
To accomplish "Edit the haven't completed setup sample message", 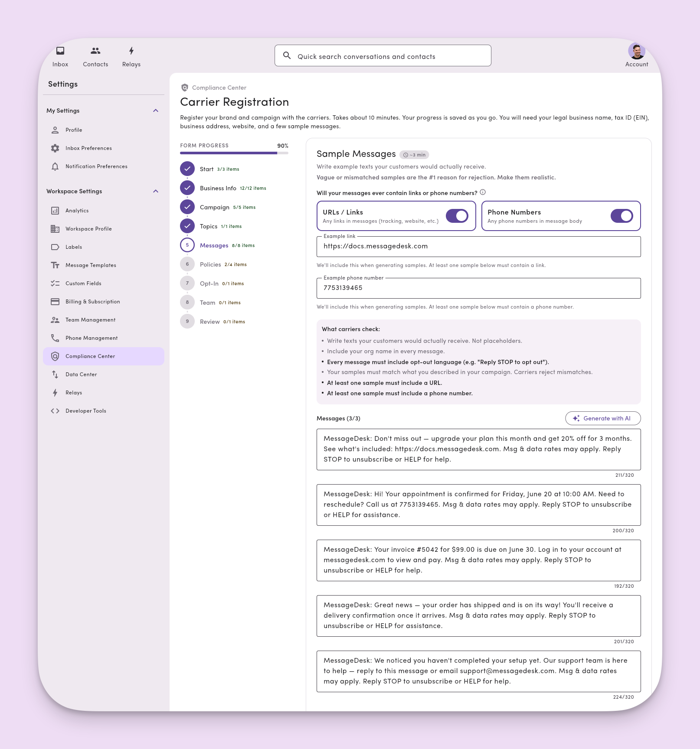I will coord(479,671).
